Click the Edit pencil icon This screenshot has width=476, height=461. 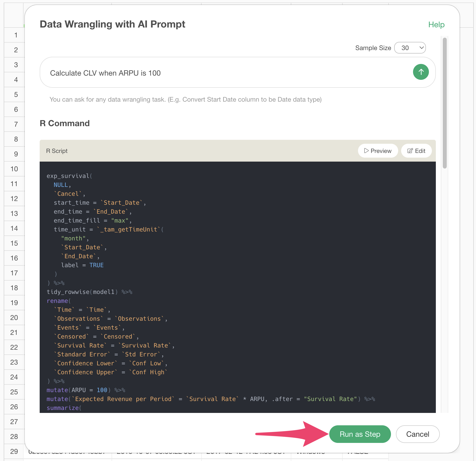tap(410, 151)
